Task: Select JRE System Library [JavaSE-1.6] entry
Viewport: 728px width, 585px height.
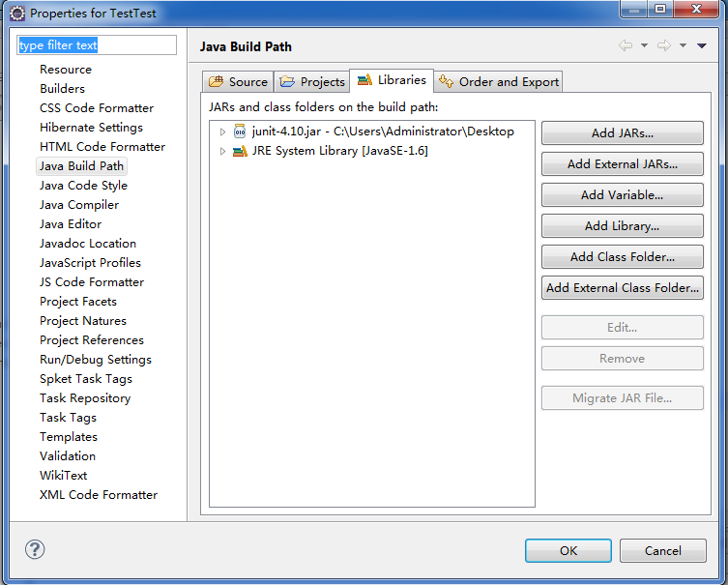Action: [340, 151]
